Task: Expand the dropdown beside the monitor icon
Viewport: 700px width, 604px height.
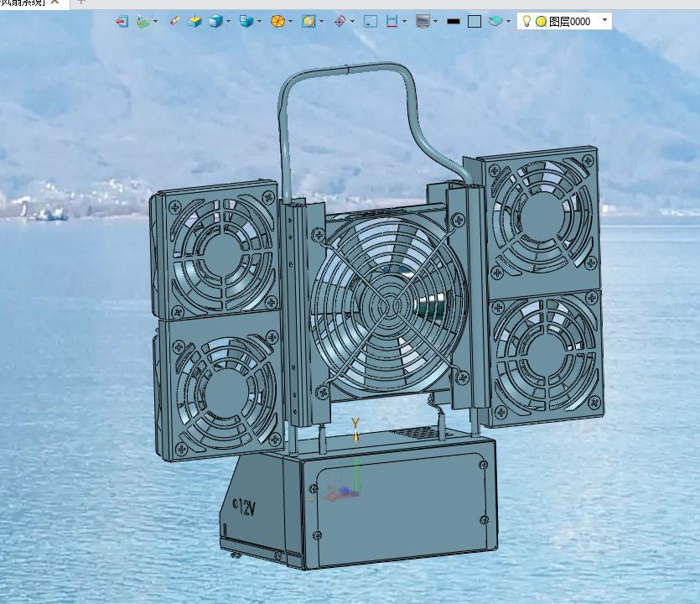Action: pyautogui.click(x=435, y=21)
